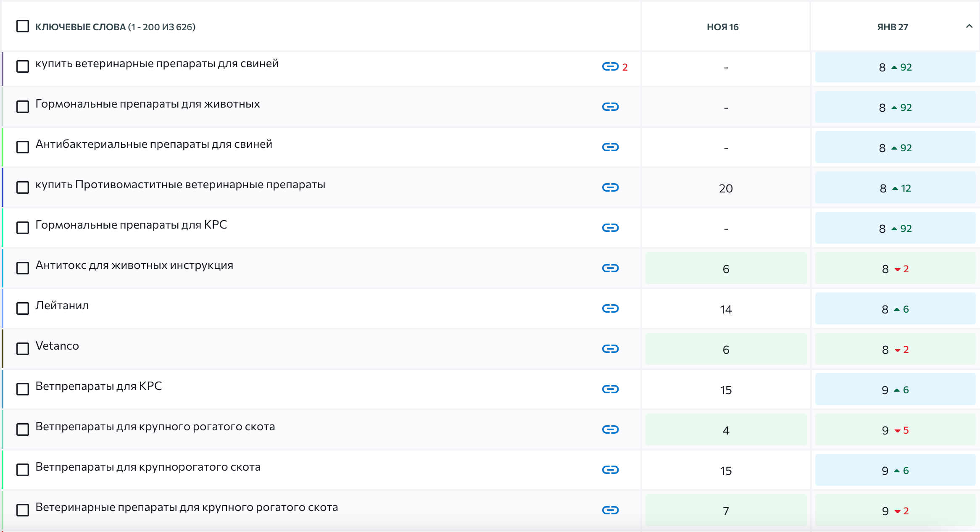The width and height of the screenshot is (980, 532).
Task: Check the 'Гормональные препараты для КРС' row
Action: tap(23, 228)
